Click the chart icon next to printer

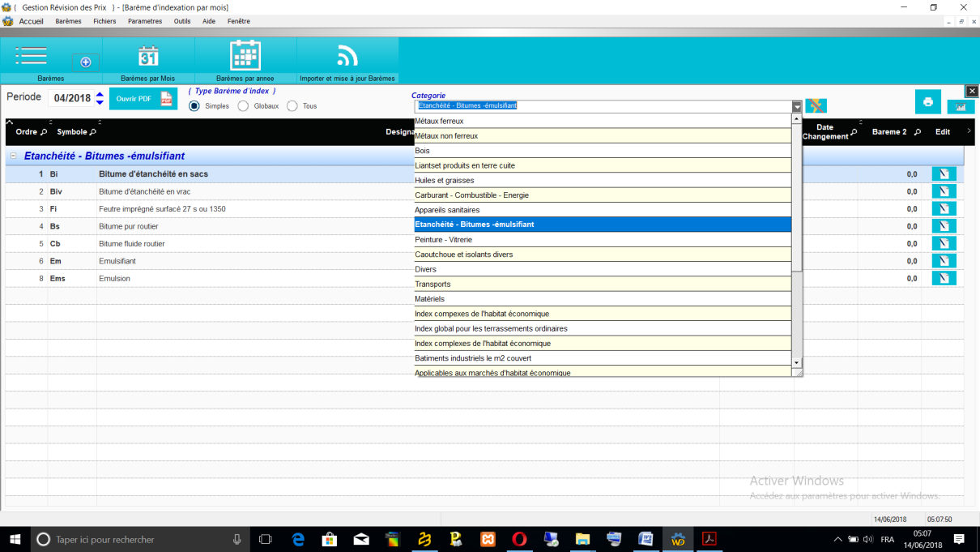(x=961, y=106)
